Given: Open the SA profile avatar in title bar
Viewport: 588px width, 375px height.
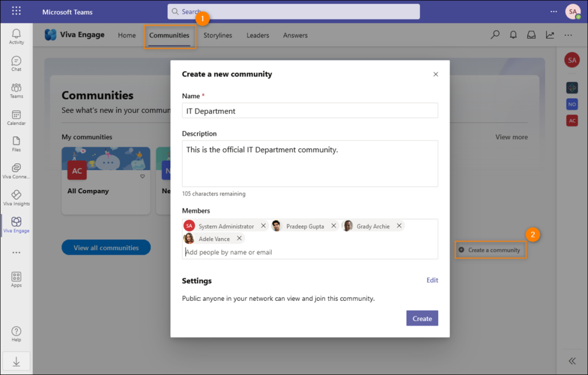Looking at the screenshot, I should [x=572, y=11].
